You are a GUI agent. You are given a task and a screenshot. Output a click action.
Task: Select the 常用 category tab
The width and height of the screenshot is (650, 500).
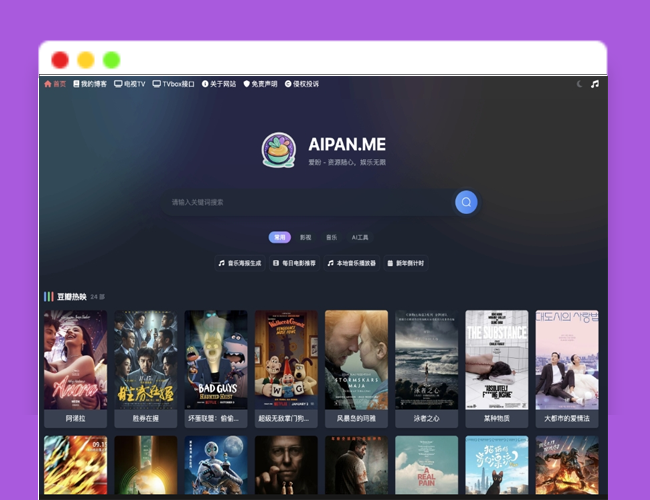coord(280,237)
